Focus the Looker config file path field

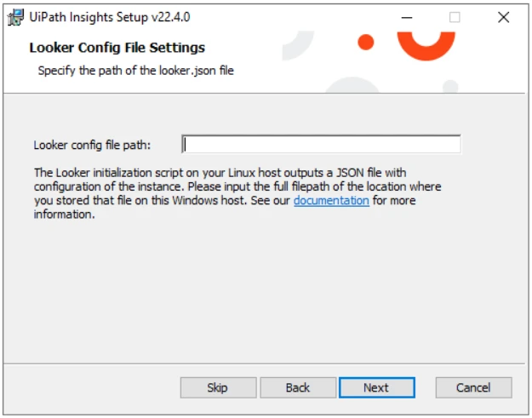point(321,145)
